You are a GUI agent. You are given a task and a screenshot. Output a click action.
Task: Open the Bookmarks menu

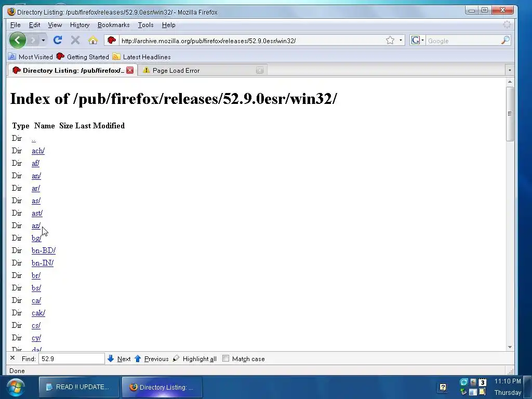[113, 25]
